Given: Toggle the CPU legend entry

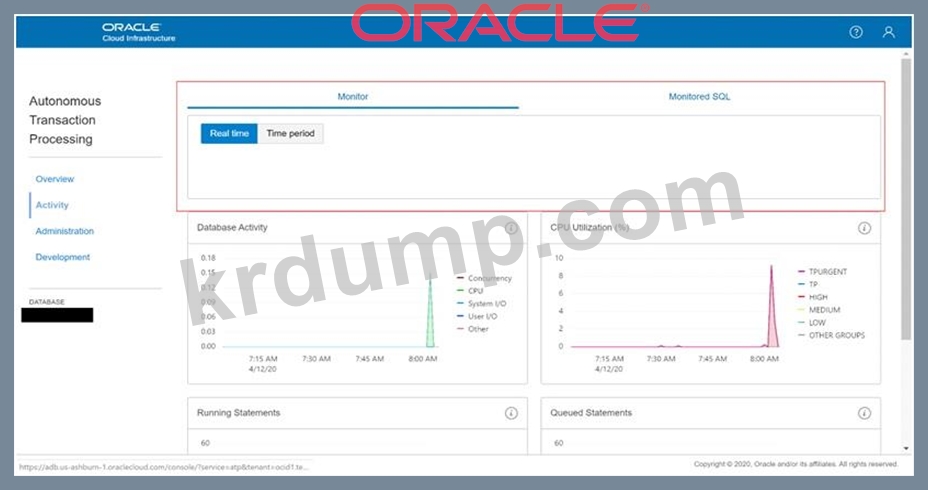Looking at the screenshot, I should tap(471, 291).
